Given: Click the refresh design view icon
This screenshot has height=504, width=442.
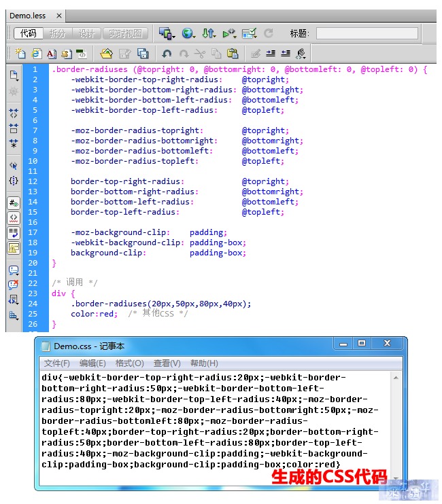Looking at the screenshot, I should click(269, 33).
